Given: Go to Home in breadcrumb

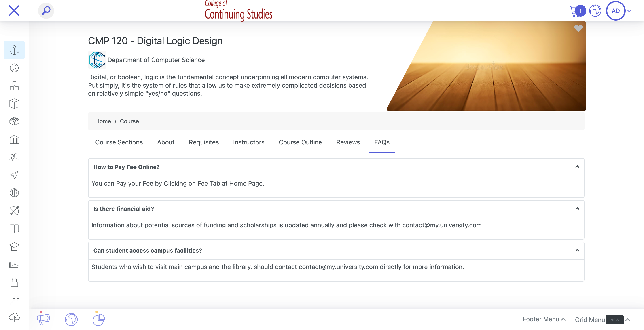Looking at the screenshot, I should click(103, 121).
